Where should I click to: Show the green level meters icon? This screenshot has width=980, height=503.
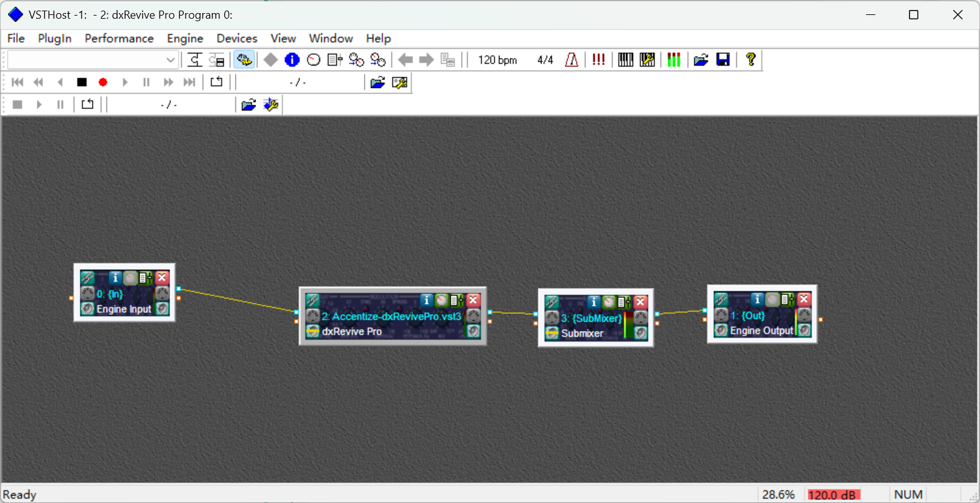pos(673,60)
